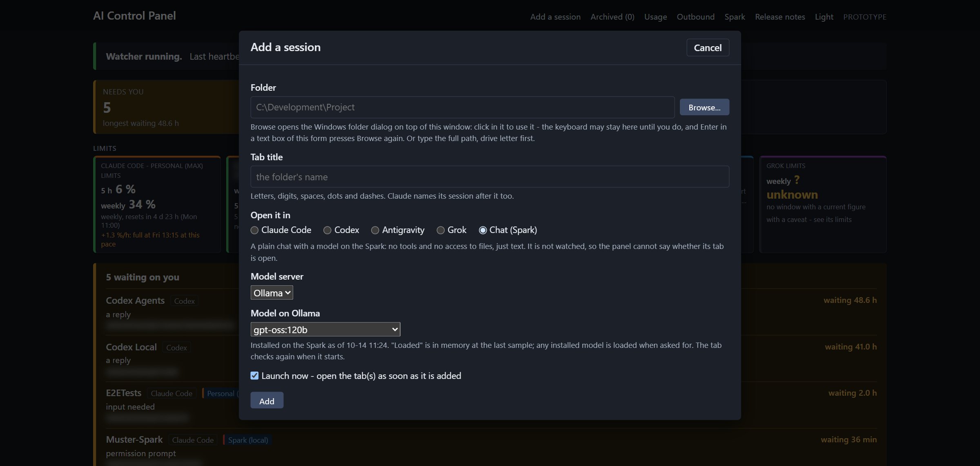The image size is (980, 466).
Task: Click the Codex Agents session name
Action: point(135,300)
